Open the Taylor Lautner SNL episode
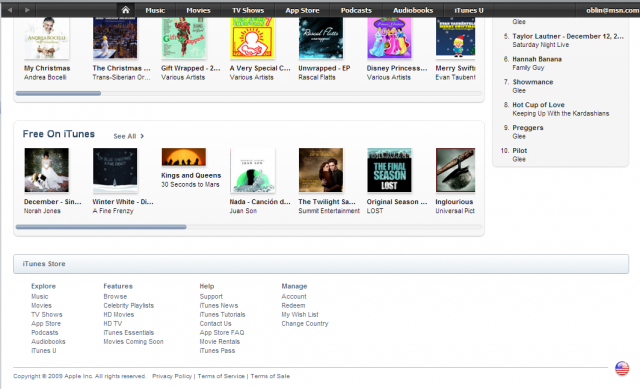Image resolution: width=640 pixels, height=389 pixels. (568, 36)
